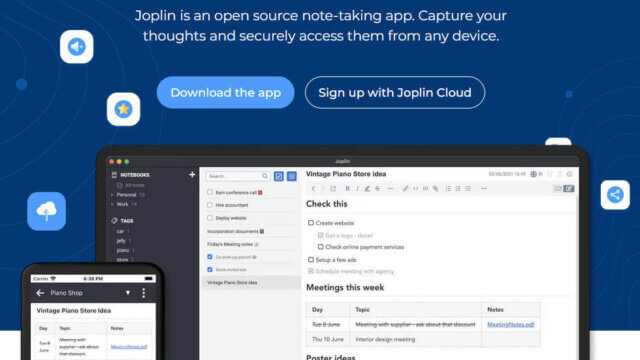
Task: Select the car tag
Action: [120, 231]
